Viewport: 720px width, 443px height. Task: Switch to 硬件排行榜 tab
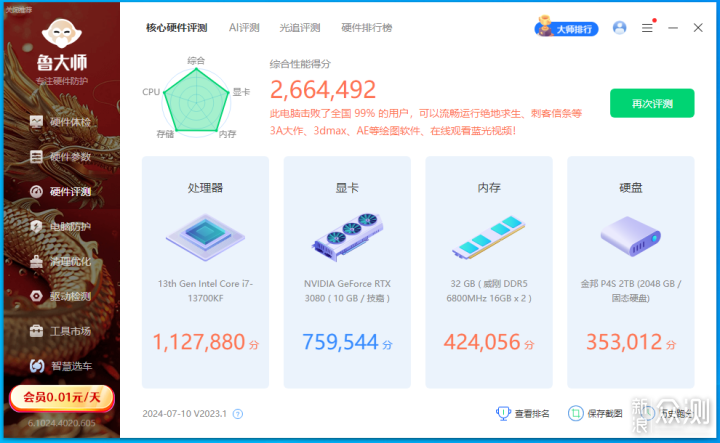[x=366, y=28]
